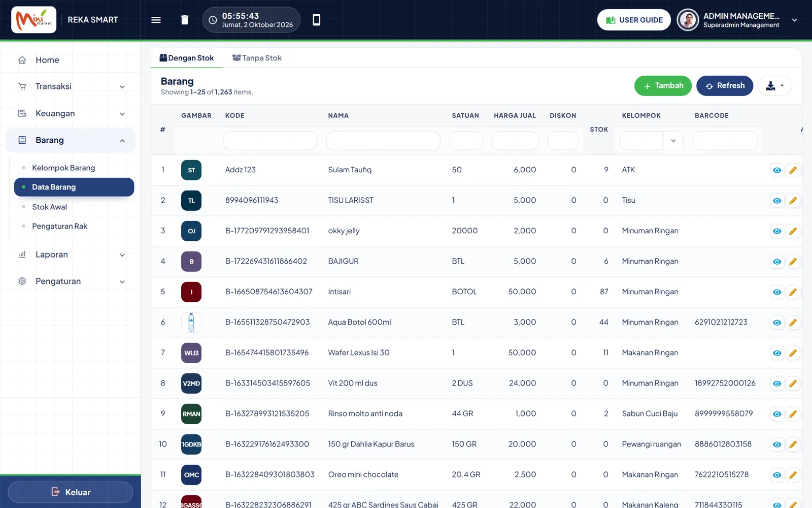Click pencil icon for Wafer Lexus Isi 30
812x508 pixels.
point(793,353)
